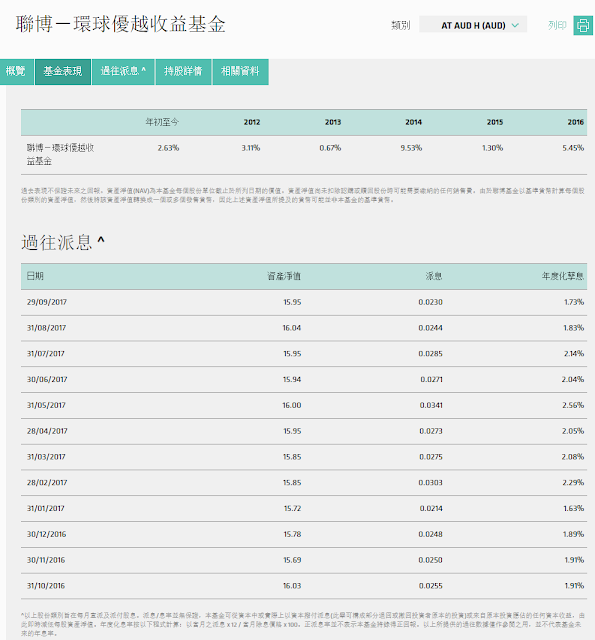
Task: Click the NAV 16.00 for 31/05/2017
Action: tap(292, 405)
